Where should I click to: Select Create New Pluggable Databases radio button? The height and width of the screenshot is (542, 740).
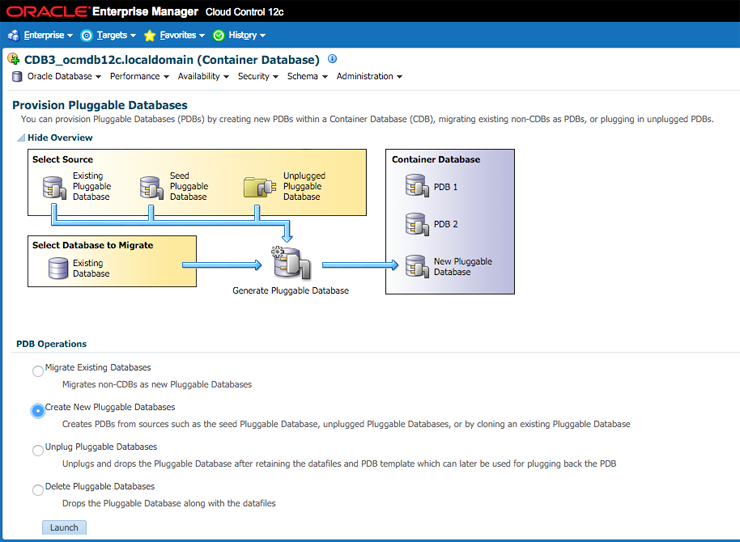(38, 411)
